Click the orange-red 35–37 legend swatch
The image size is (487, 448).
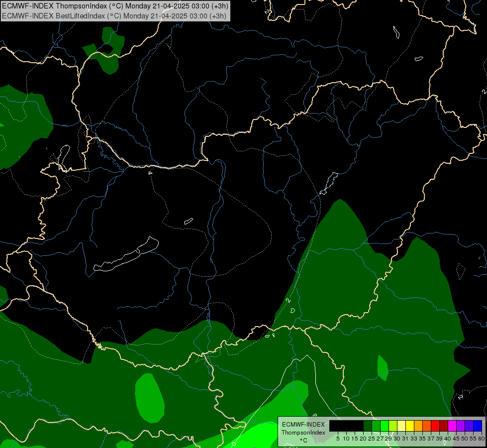point(427,426)
